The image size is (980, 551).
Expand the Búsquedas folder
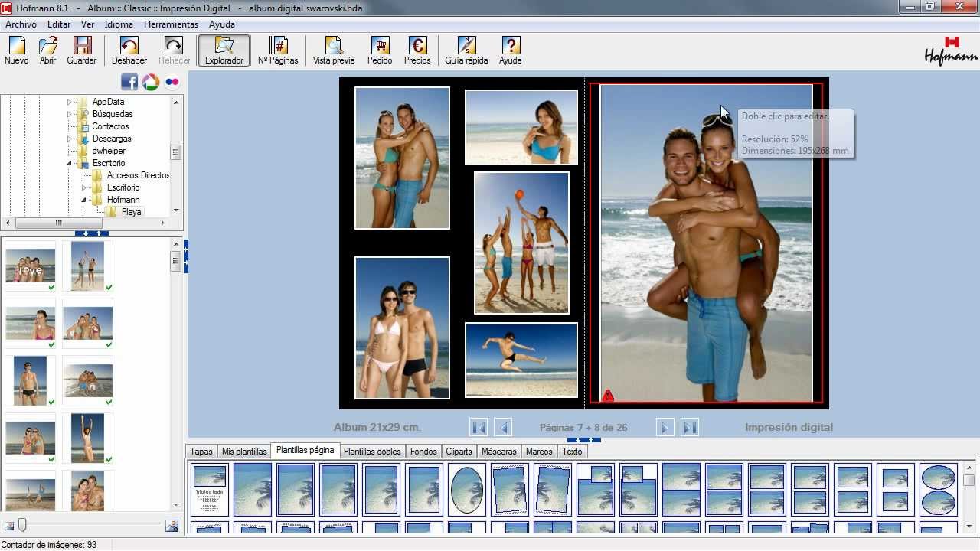69,114
